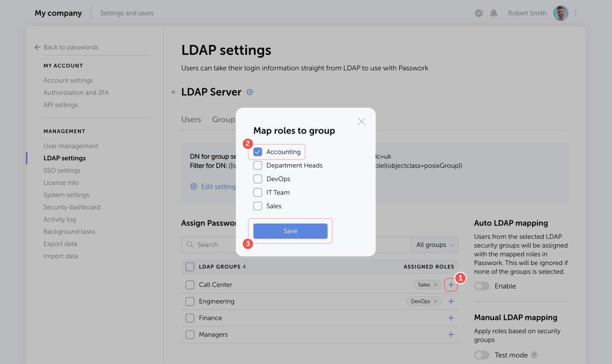This screenshot has width=612, height=364.
Task: Uncheck the Accounting checkbox in the modal
Action: [257, 151]
